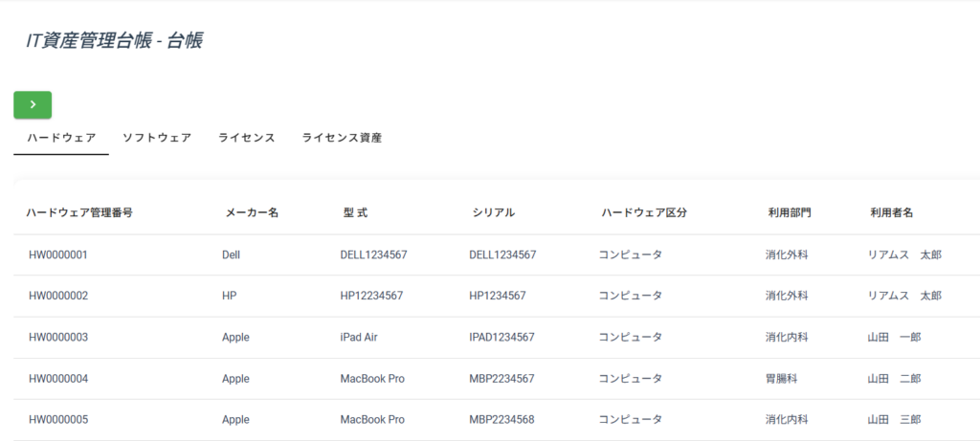
Task: Click the シリアル column header
Action: [494, 212]
